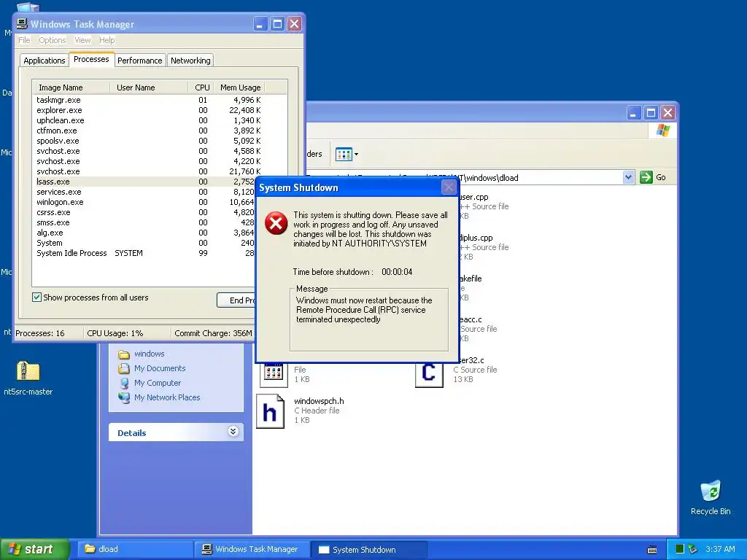Switch to the Processes tab
747x560 pixels.
pos(91,59)
